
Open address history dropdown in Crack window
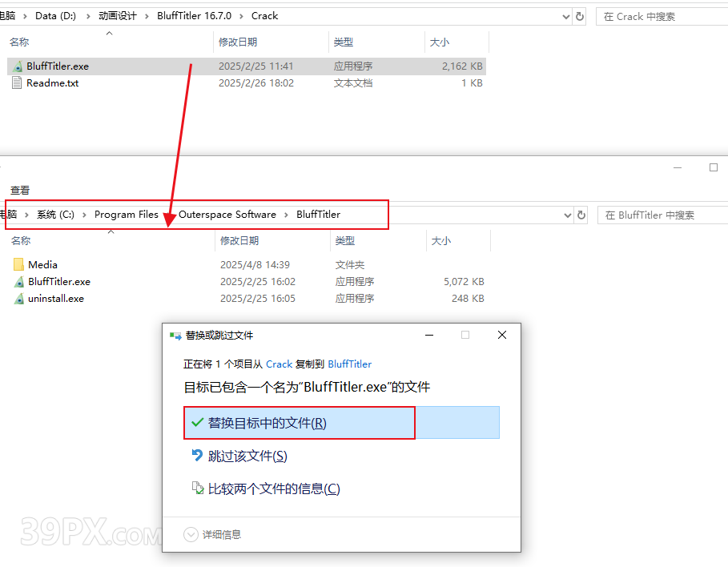[x=566, y=16]
